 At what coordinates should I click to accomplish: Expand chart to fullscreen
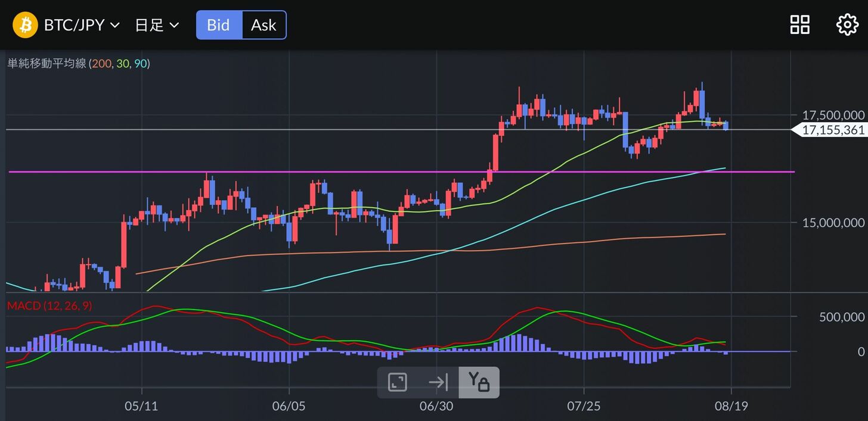[x=398, y=382]
